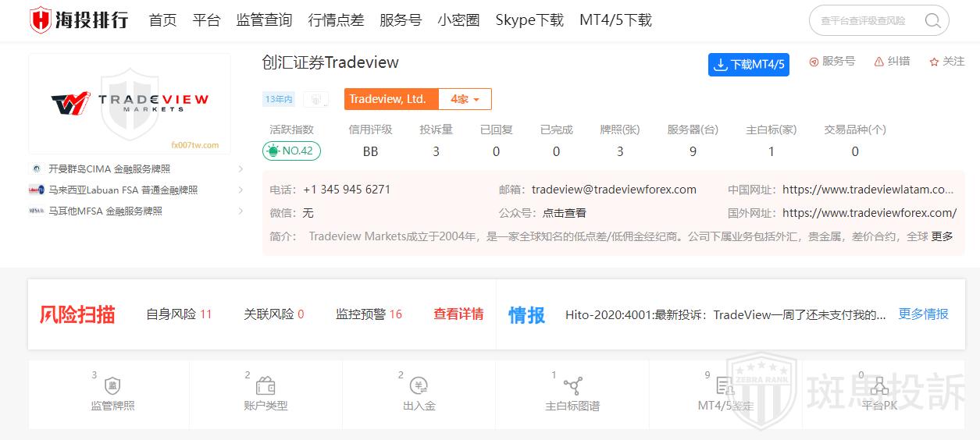Click the 服务号 icon near the download button
The width and height of the screenshot is (980, 440).
tap(814, 62)
